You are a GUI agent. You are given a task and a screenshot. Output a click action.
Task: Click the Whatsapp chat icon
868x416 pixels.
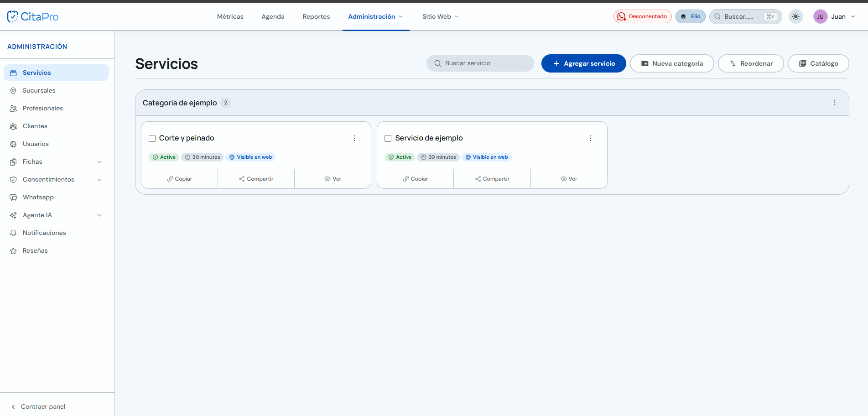click(13, 198)
